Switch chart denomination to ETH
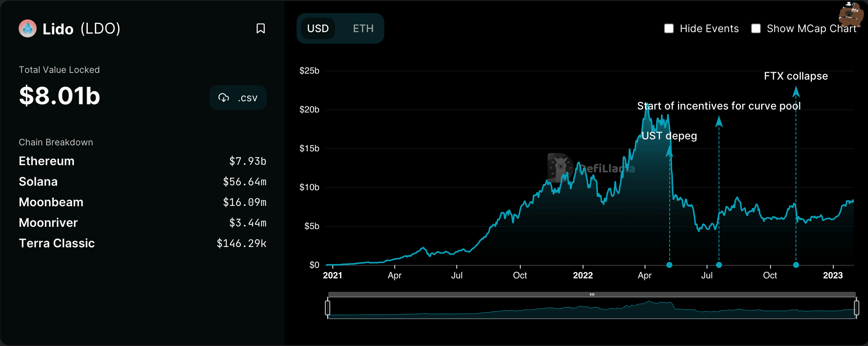 coord(363,28)
